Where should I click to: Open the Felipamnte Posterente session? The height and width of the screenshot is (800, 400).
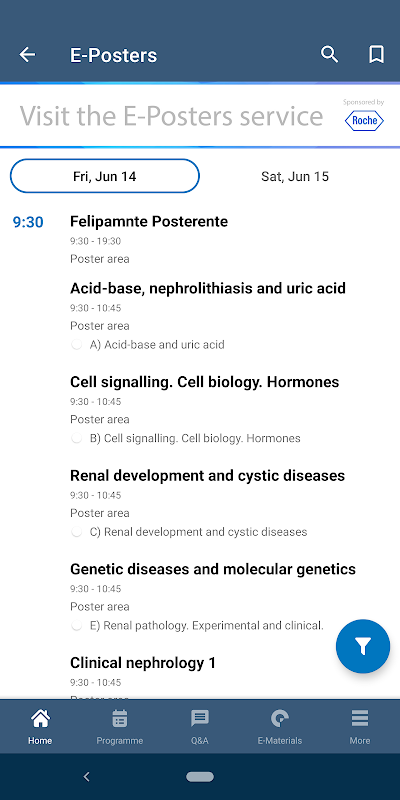click(149, 221)
